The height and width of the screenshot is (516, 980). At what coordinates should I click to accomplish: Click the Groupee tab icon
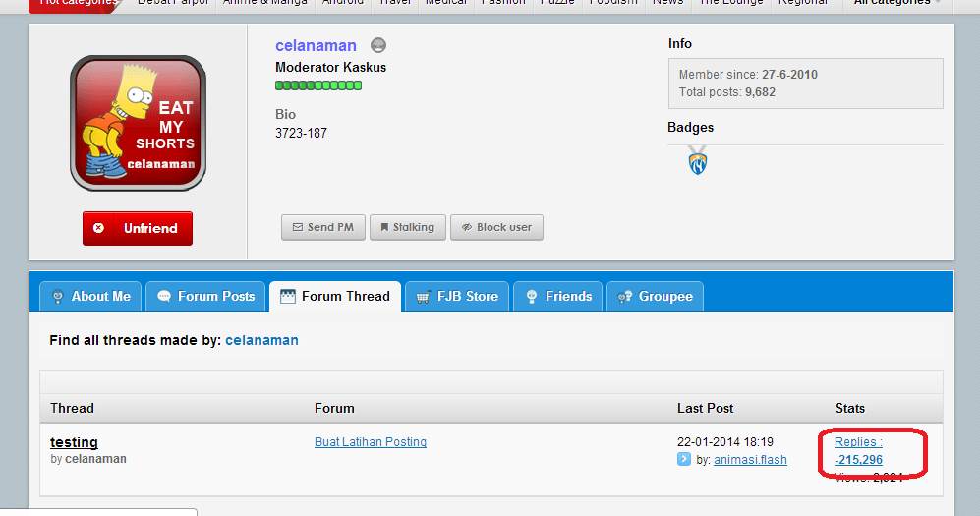(624, 298)
